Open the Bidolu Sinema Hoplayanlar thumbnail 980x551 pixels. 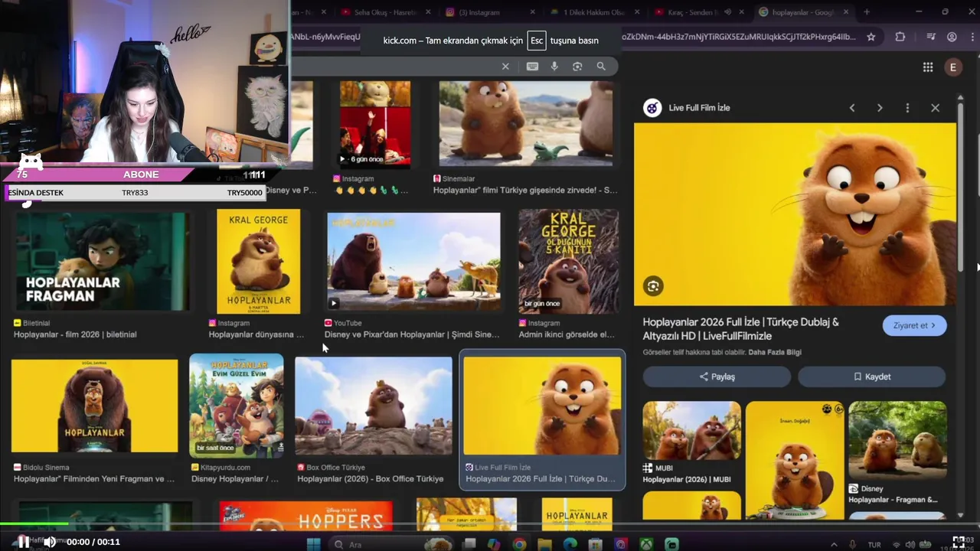point(94,406)
